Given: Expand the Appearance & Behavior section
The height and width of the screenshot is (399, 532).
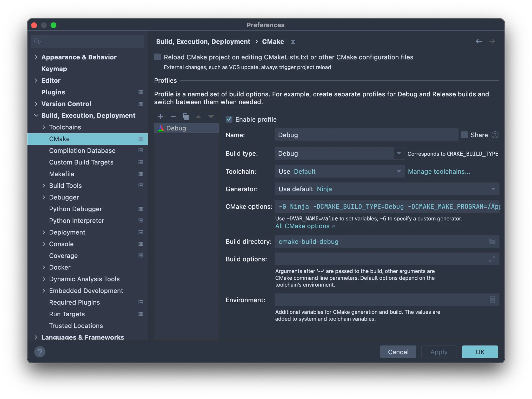Looking at the screenshot, I should coord(36,57).
